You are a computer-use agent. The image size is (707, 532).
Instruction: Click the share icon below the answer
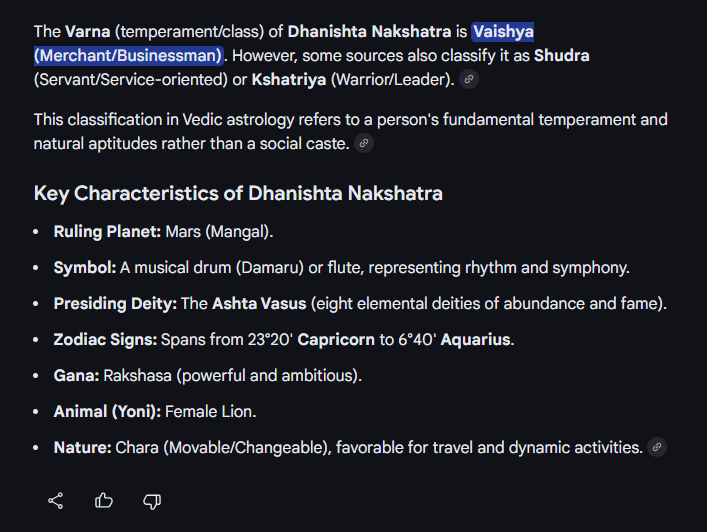(x=56, y=500)
